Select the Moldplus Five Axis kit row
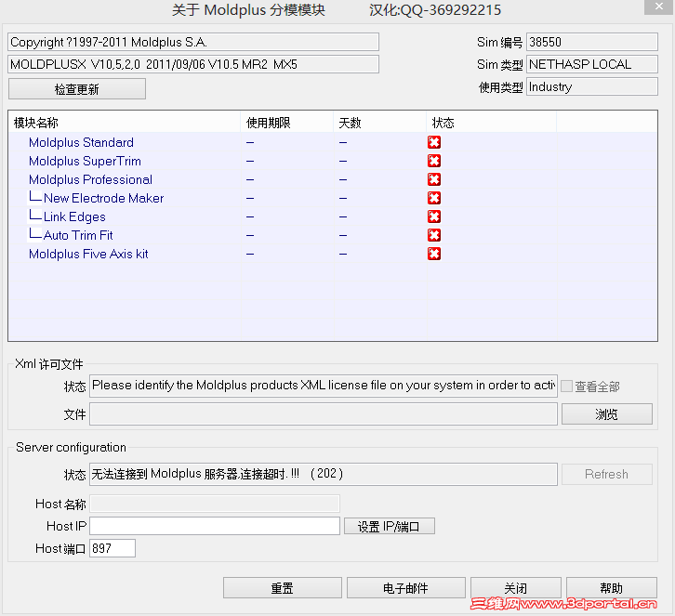The height and width of the screenshot is (616, 675). point(333,254)
